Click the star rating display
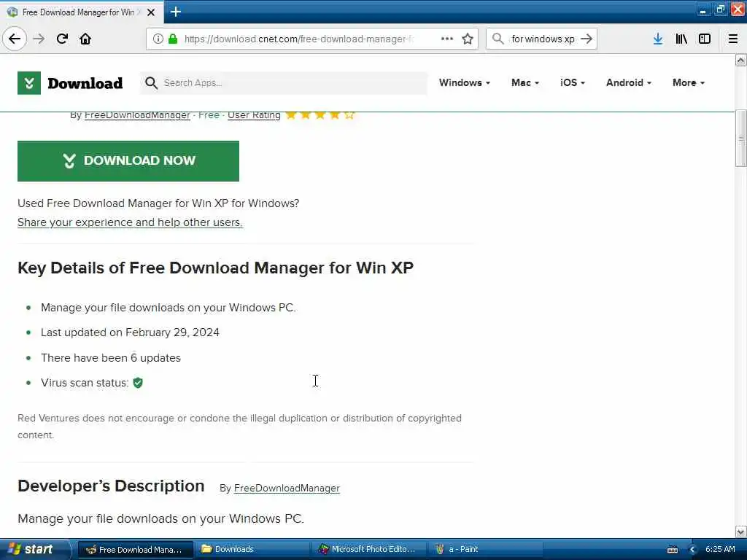The image size is (747, 560). (x=320, y=114)
